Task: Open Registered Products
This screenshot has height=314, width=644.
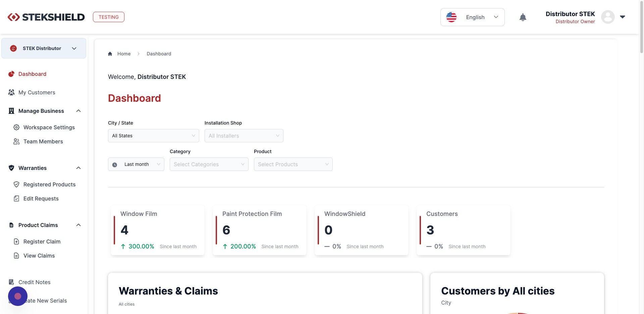Action: 49,184
